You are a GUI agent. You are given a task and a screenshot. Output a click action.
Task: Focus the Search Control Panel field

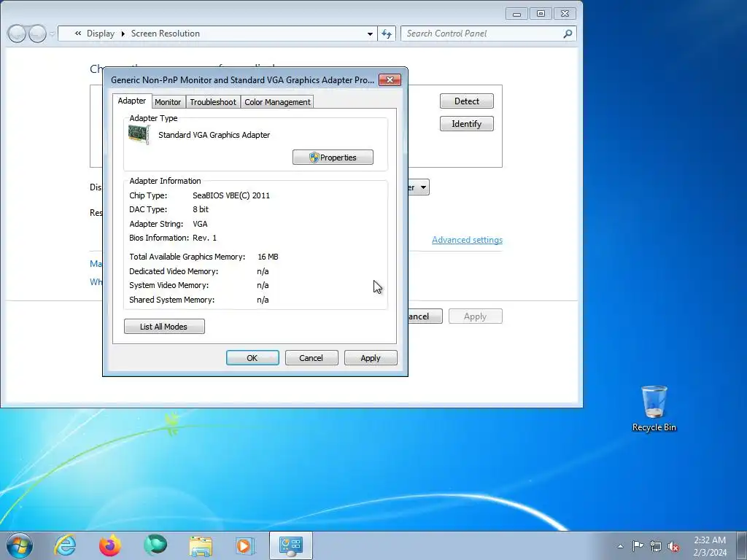(481, 34)
